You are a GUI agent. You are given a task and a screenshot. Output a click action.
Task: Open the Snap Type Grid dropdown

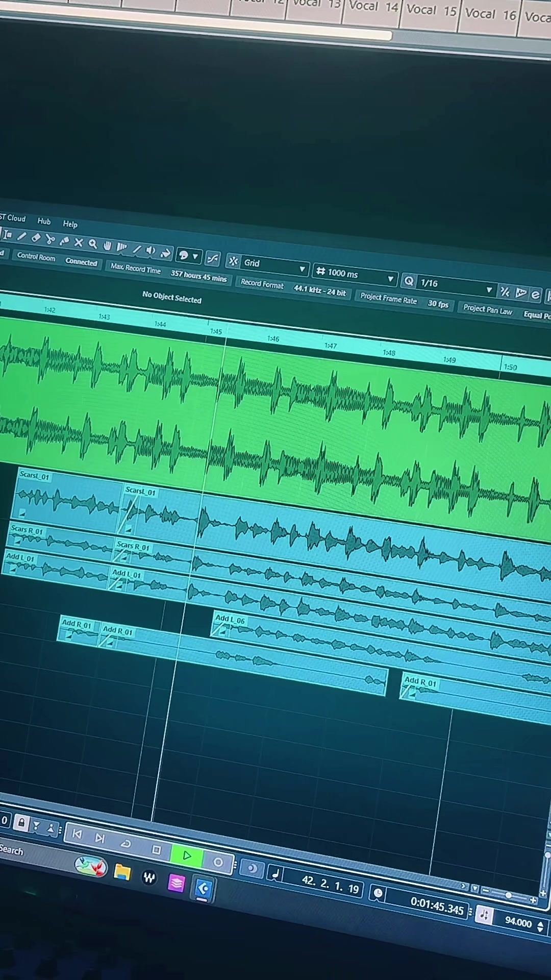click(x=274, y=265)
